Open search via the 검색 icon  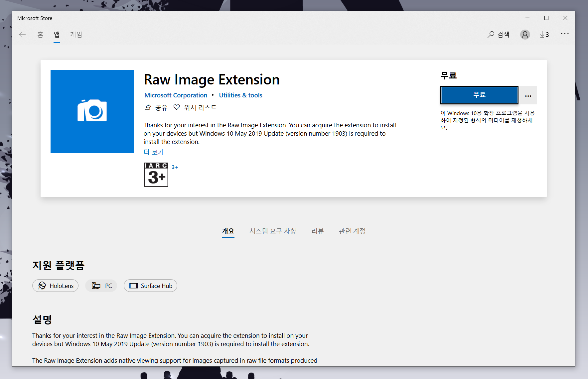click(498, 35)
